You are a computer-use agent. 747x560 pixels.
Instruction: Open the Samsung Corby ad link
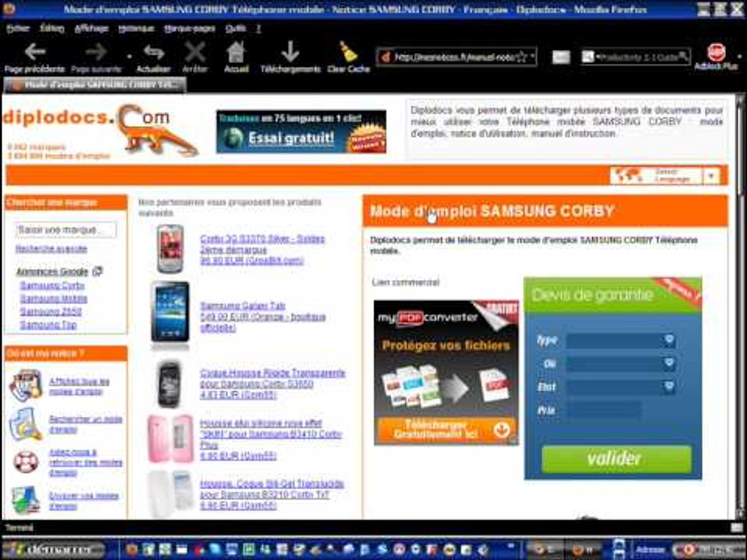52,285
